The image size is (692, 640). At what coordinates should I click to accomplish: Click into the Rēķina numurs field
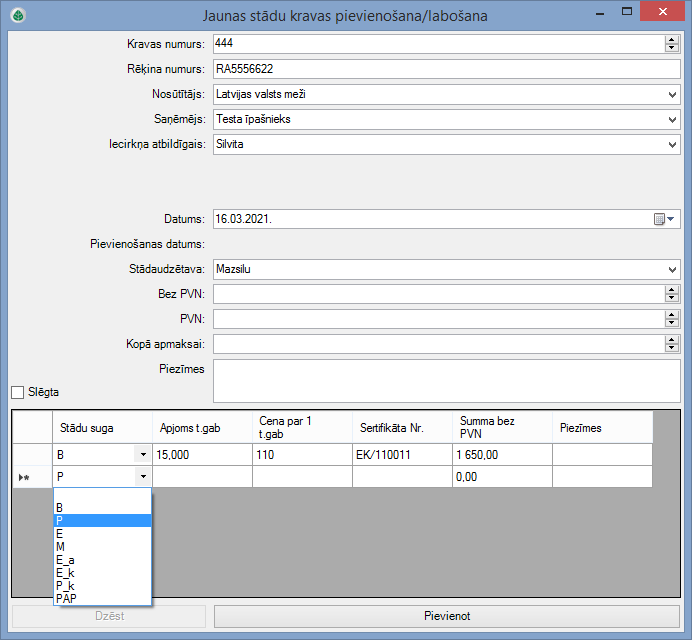445,69
